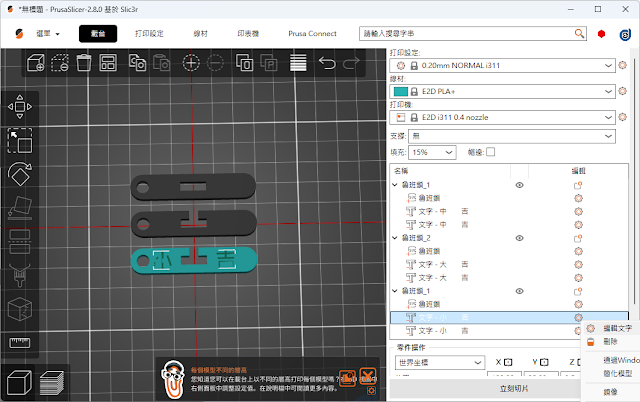
Task: Click the Add instance plus-circle icon
Action: tap(191, 63)
